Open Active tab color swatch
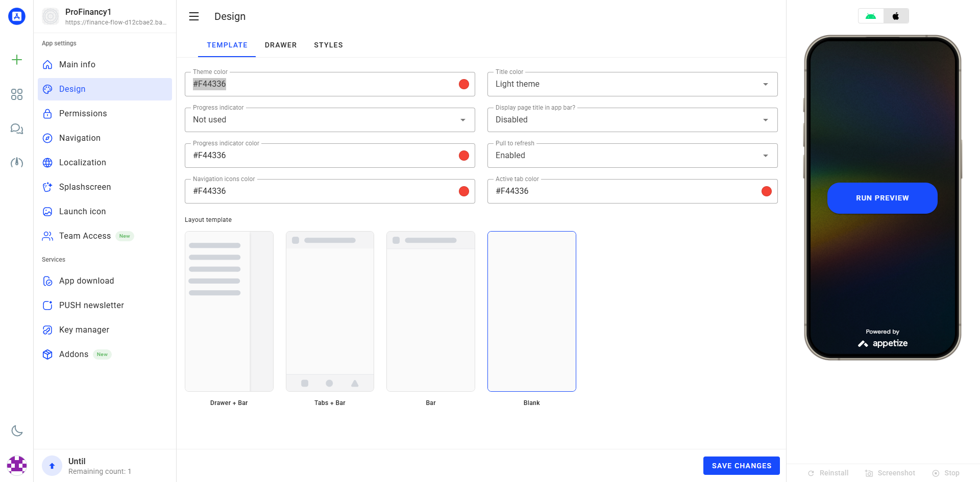This screenshot has width=980, height=482. (767, 191)
